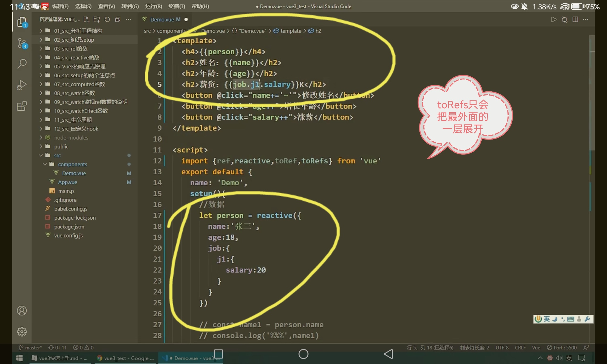This screenshot has height=364, width=607.
Task: Collapse the src folder
Action: 57,155
